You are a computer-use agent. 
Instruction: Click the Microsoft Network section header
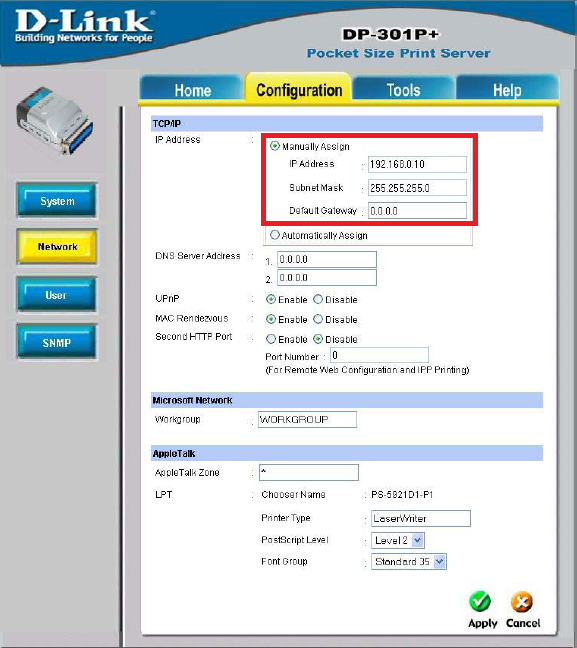pos(347,400)
